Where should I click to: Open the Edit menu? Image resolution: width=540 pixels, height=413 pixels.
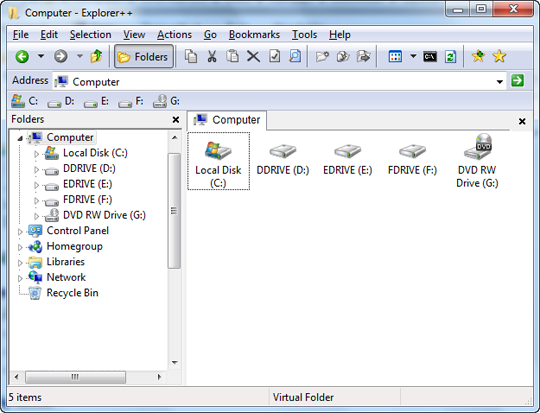tap(49, 35)
